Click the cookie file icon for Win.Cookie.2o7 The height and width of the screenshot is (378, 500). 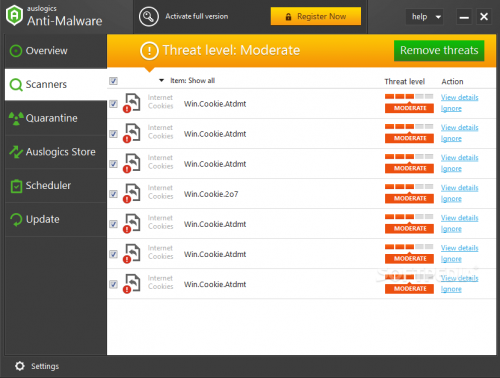pos(132,193)
